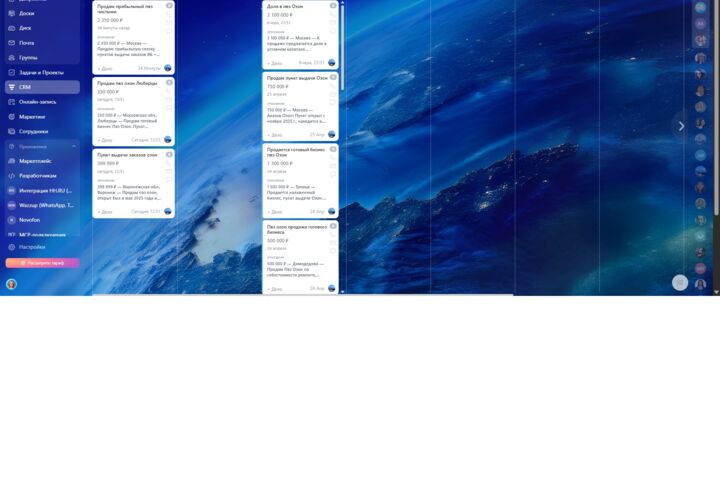
Task: Collapse the Приложения section chevron
Action: tap(74, 147)
